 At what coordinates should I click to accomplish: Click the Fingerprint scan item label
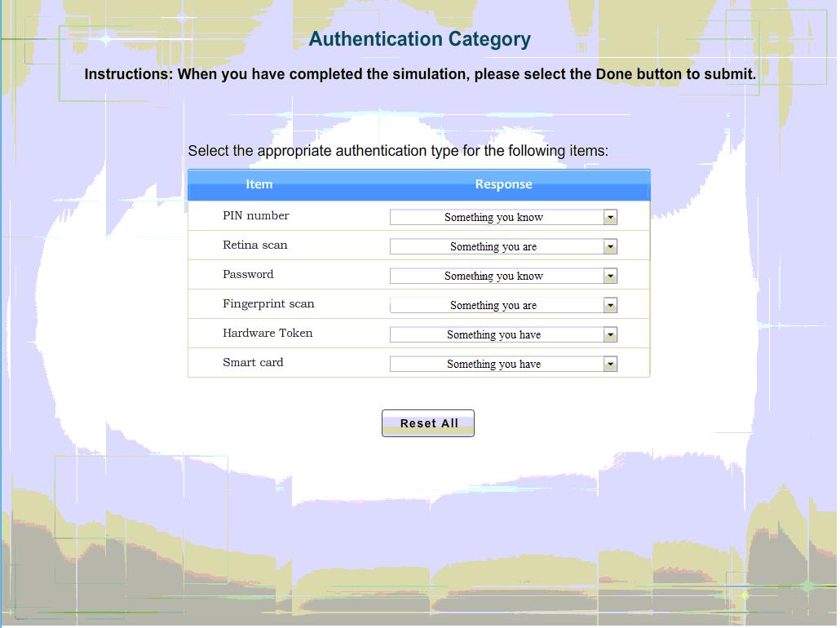point(268,303)
